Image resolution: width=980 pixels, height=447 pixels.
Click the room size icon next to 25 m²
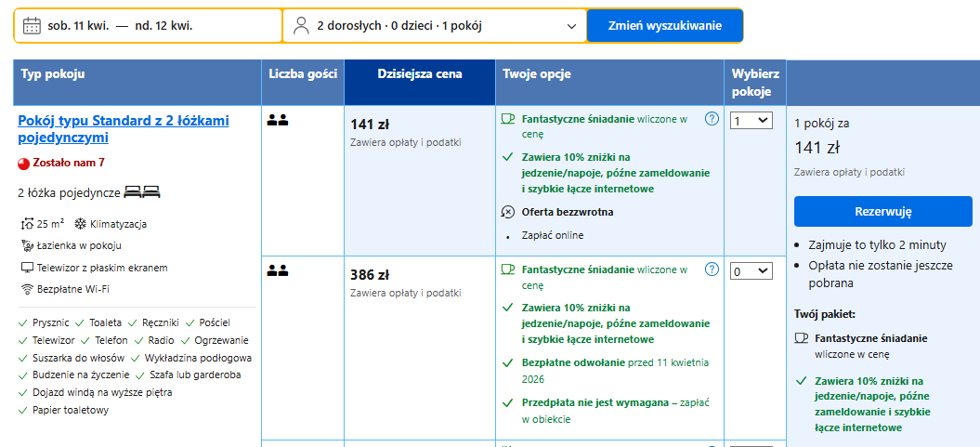26,224
